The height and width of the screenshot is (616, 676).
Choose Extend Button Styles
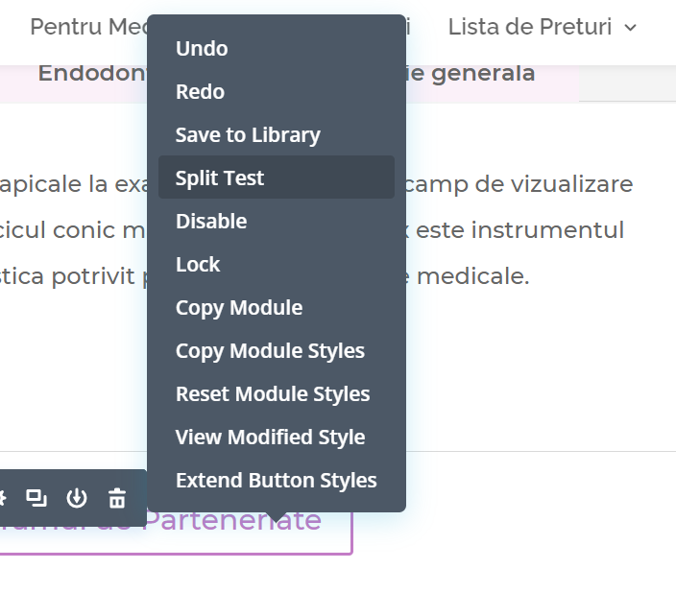(x=277, y=480)
